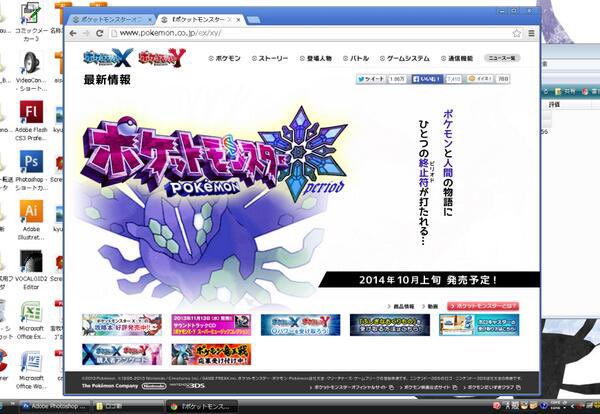
Task: Open the 攻略本 好評発売中 banner
Action: click(x=122, y=325)
